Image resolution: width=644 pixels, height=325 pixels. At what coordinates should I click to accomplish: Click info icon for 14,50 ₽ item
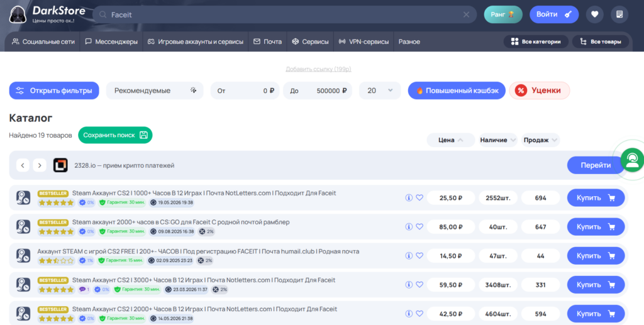[x=409, y=256]
